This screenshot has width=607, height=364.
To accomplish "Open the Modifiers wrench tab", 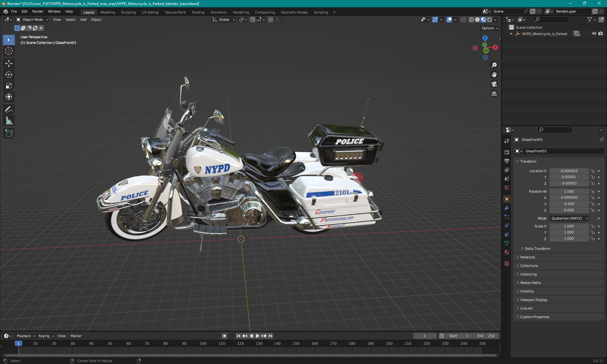I will [x=507, y=208].
